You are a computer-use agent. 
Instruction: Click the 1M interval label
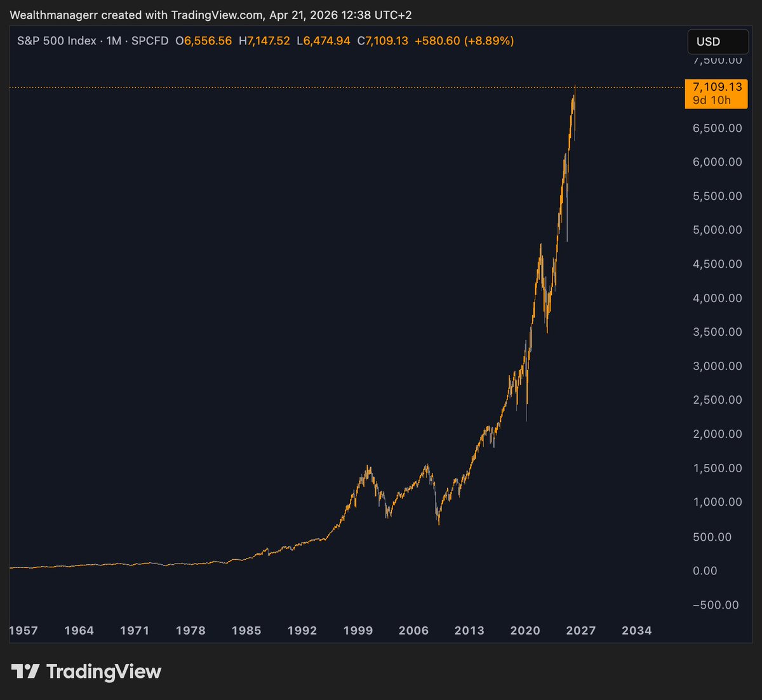[114, 41]
